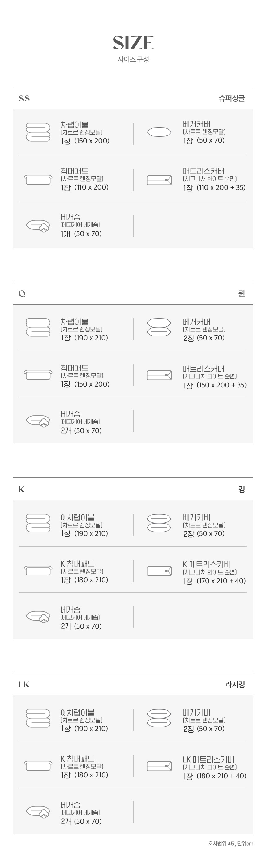Click the 라지킹 section label
The height and width of the screenshot is (868, 266).
coord(235,684)
